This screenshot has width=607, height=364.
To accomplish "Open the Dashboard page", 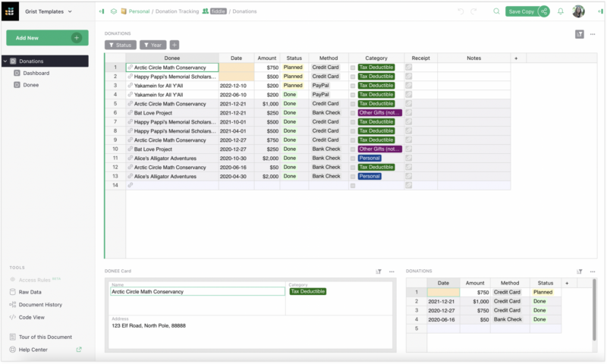I will pyautogui.click(x=36, y=73).
